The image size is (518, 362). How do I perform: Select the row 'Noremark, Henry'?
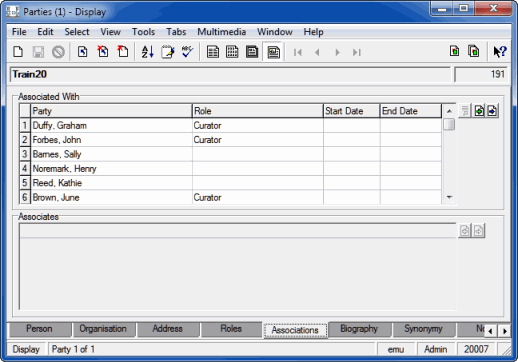pos(231,168)
